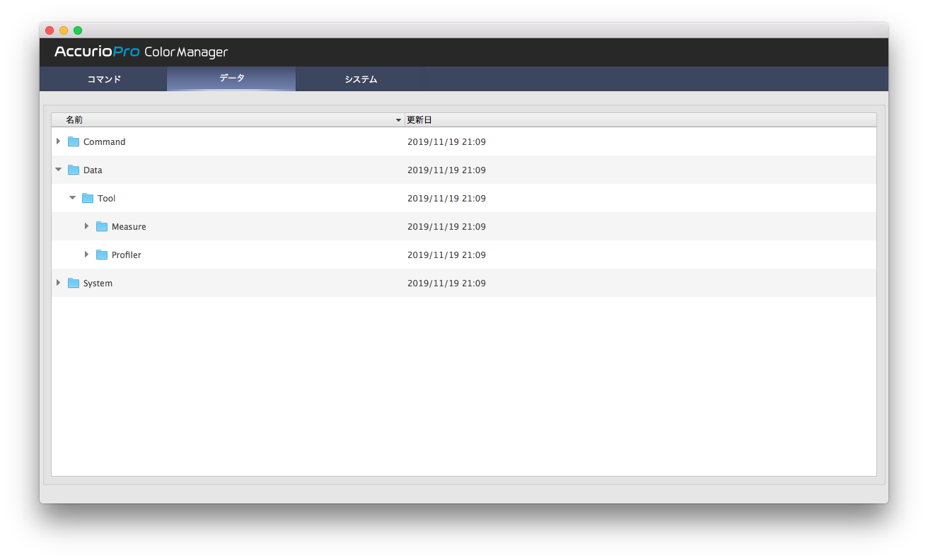Click the Command row's update date
The width and height of the screenshot is (928, 560).
[446, 141]
